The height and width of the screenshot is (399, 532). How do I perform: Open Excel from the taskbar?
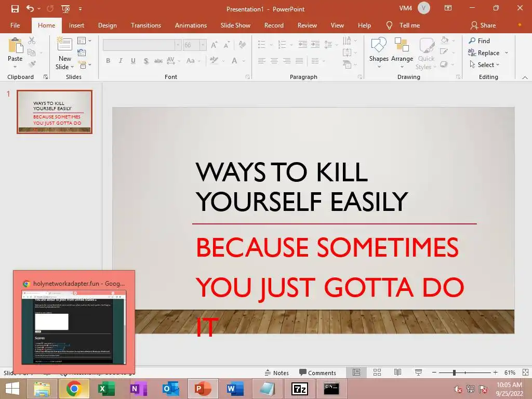(106, 389)
